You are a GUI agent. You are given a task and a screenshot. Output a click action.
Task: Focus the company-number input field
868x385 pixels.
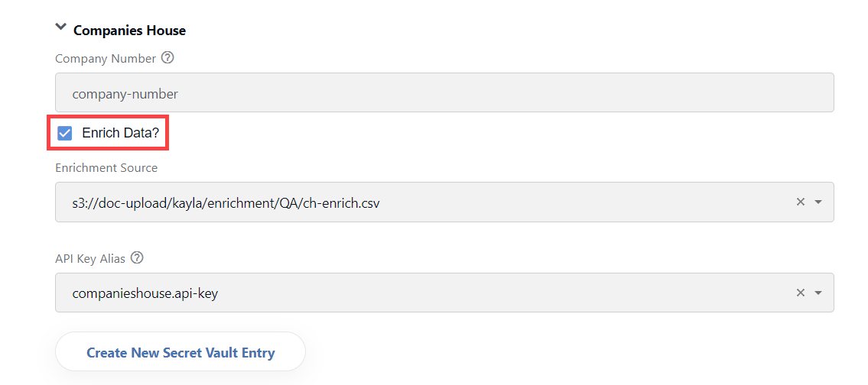tap(444, 92)
